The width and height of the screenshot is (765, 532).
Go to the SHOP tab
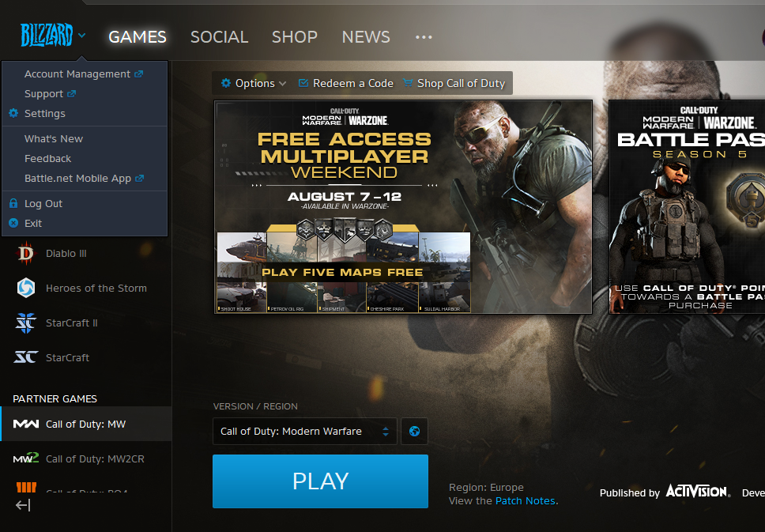point(295,37)
